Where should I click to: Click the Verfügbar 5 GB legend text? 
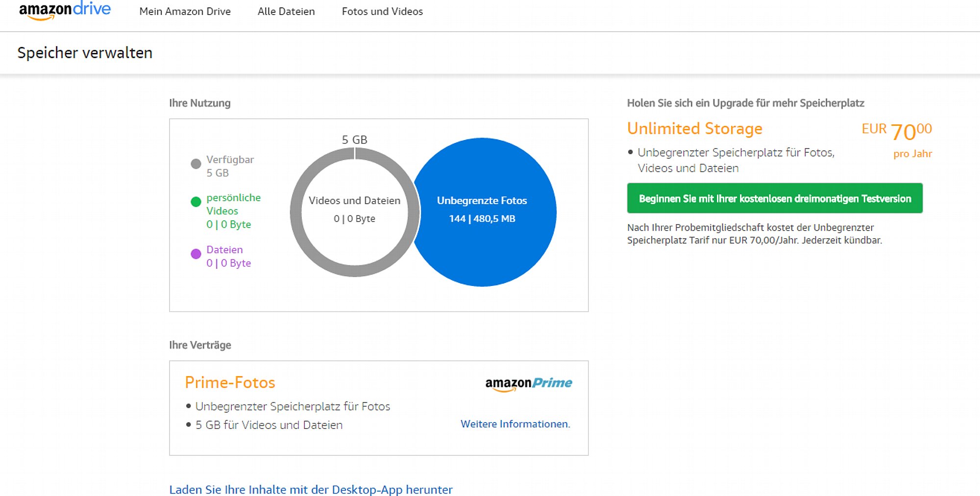click(x=230, y=166)
